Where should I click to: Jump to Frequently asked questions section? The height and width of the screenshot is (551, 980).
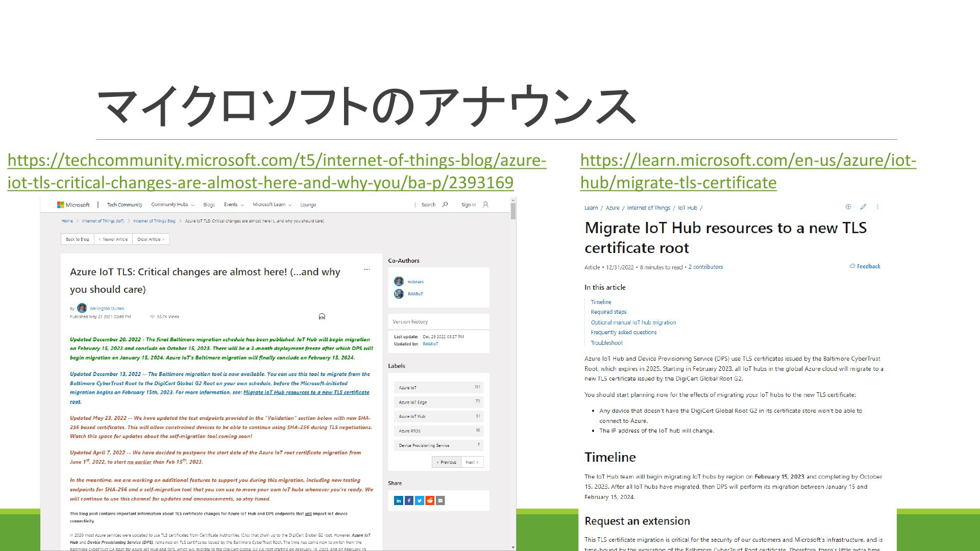pos(623,332)
